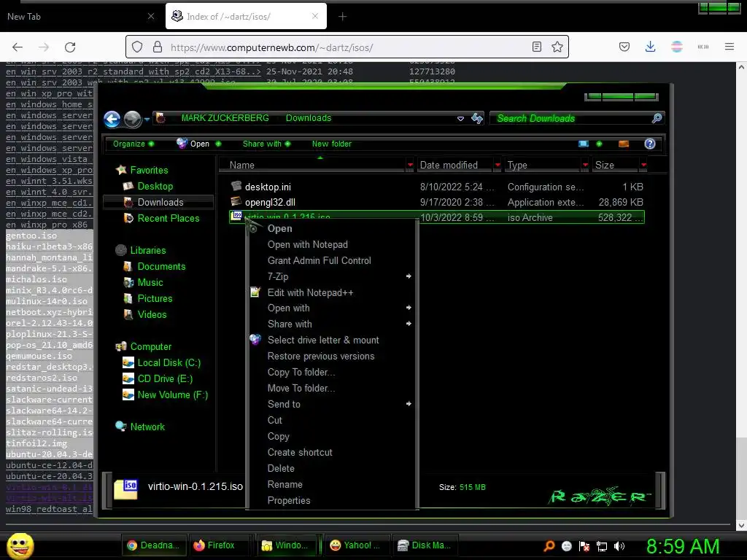Click the New folder toolbar button
Screen dimensions: 747x560
tap(332, 144)
